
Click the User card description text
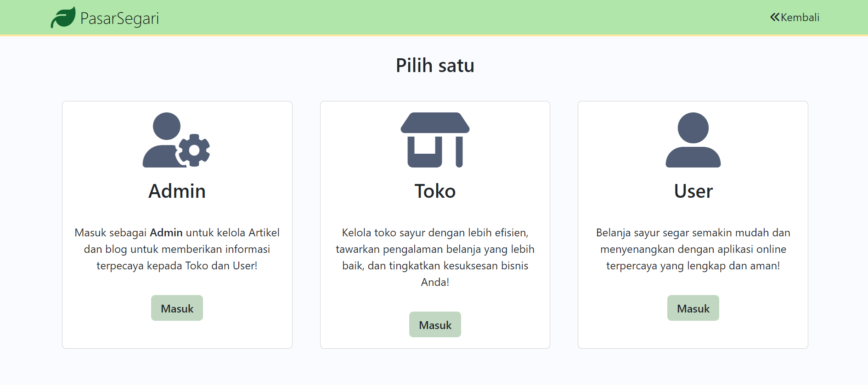point(693,249)
